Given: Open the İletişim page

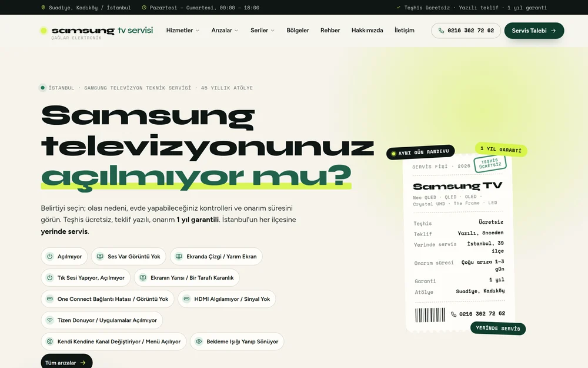Looking at the screenshot, I should (x=405, y=31).
